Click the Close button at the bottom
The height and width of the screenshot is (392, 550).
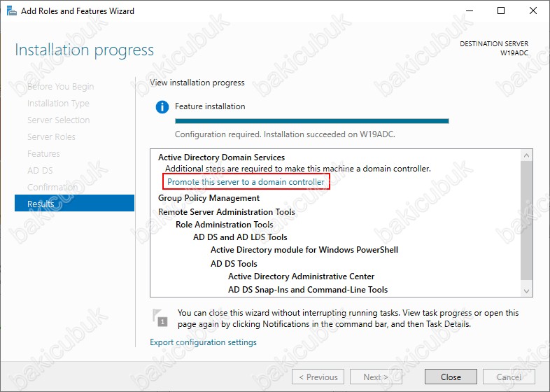click(x=451, y=377)
